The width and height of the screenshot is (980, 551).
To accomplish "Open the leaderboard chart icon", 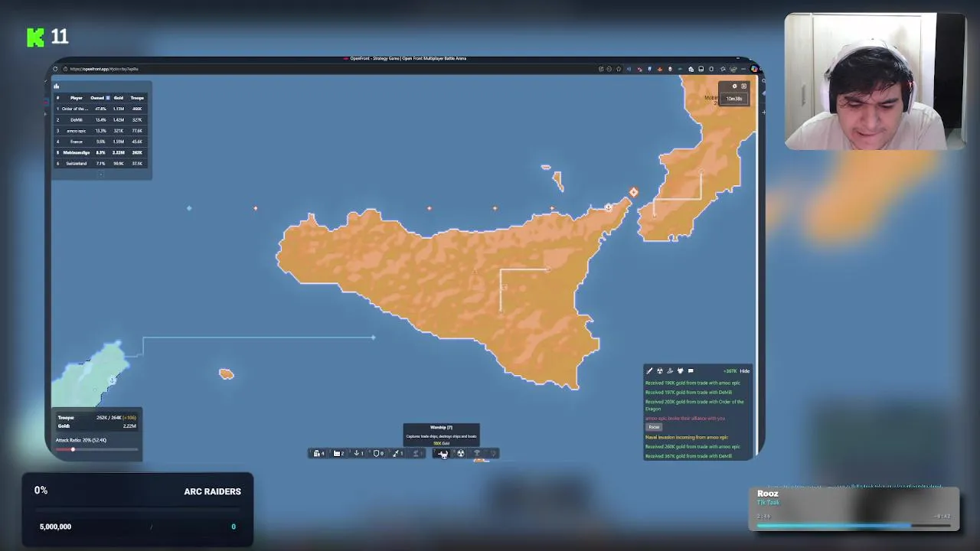I will tap(56, 86).
